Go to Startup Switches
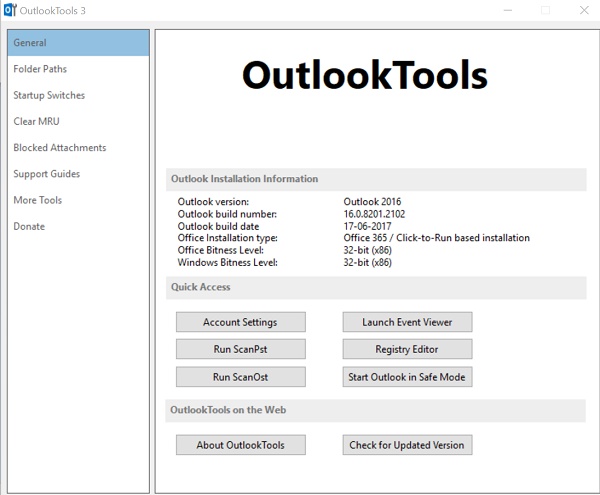The height and width of the screenshot is (495, 600). tap(78, 95)
